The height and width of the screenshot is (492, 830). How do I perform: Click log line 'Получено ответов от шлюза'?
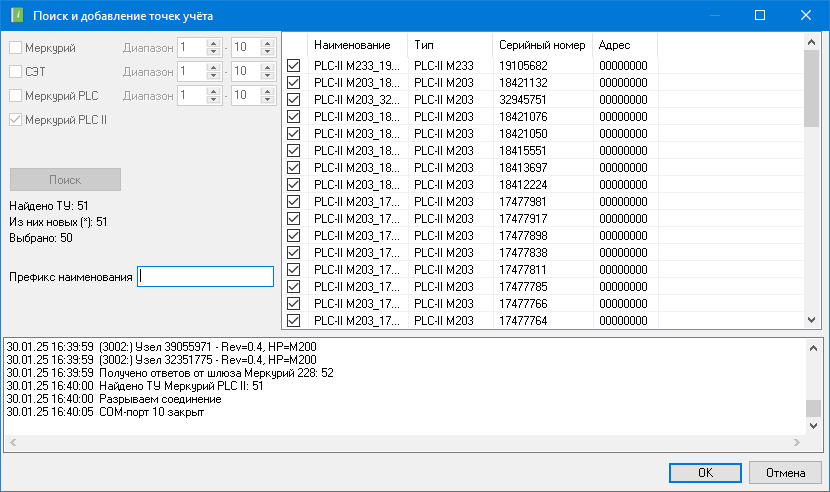pos(170,373)
